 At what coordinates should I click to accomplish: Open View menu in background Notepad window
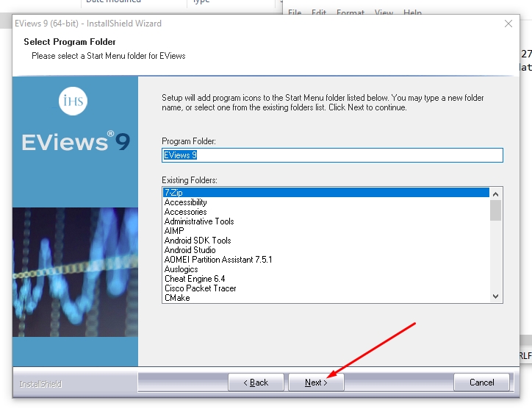point(384,13)
